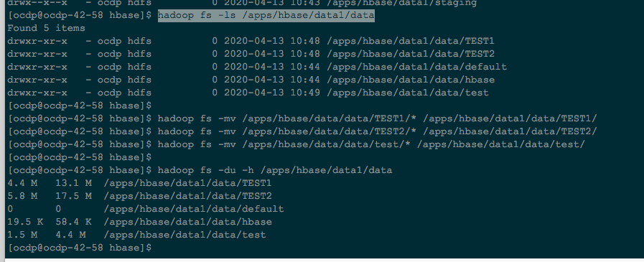
Task: Click du path '/apps/hbase/data1/data/TEST2'
Action: (187, 196)
